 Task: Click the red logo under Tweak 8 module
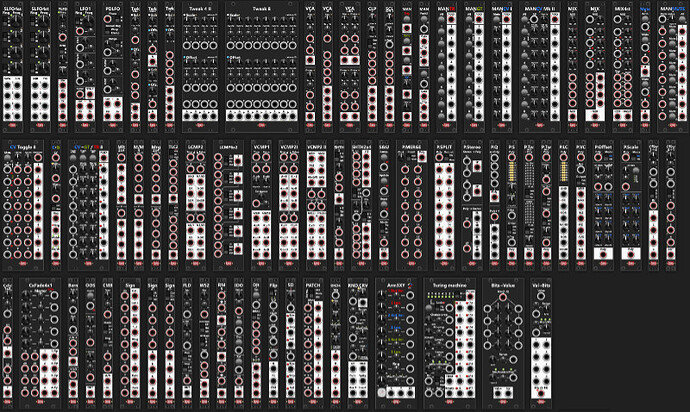tap(261, 125)
